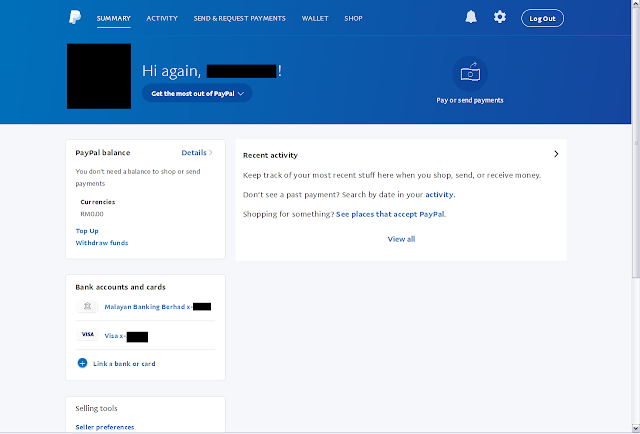Click the activity link in Recent activity
Screen dimensions: 640x434
tap(439, 195)
